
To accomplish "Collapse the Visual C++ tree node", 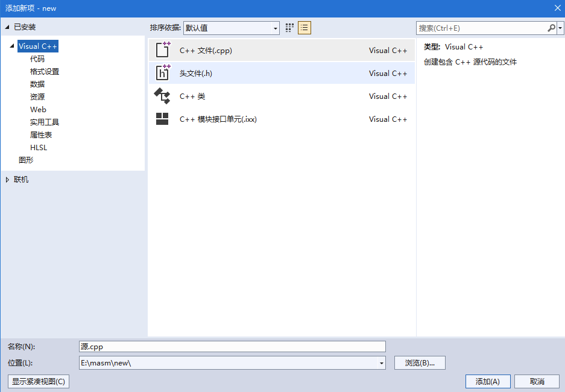I will tap(12, 46).
